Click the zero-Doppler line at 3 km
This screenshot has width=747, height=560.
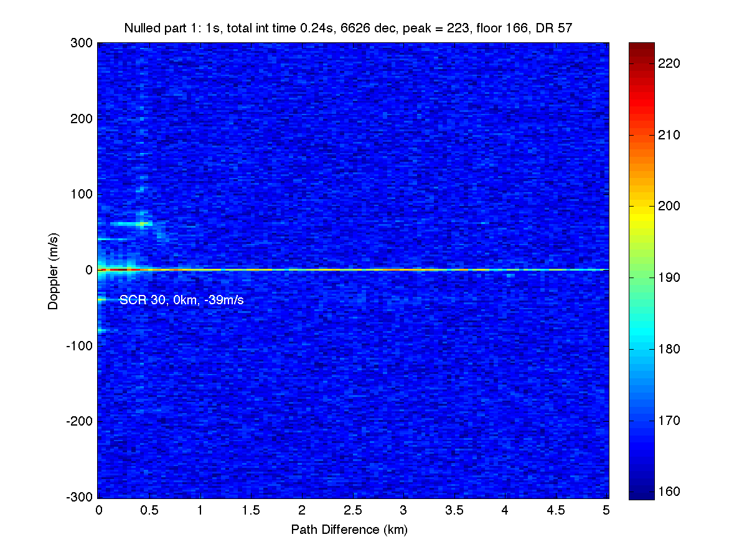point(403,270)
